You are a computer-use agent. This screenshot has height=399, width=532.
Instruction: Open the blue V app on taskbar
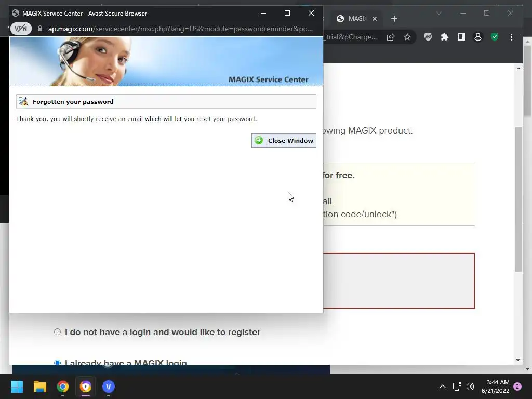click(108, 387)
